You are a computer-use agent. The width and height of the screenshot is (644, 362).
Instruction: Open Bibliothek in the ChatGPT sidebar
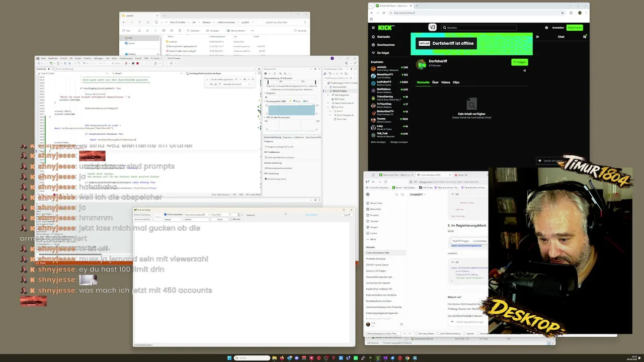[x=375, y=209]
